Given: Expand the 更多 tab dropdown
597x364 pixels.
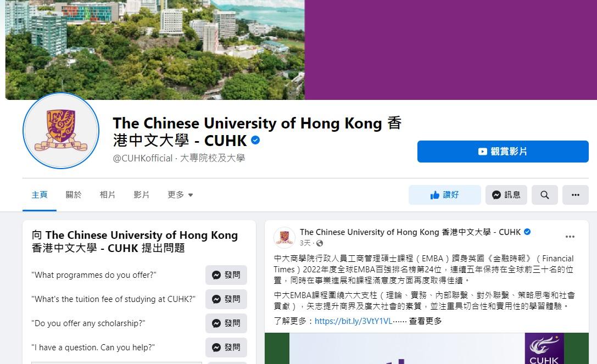Looking at the screenshot, I should pos(180,195).
